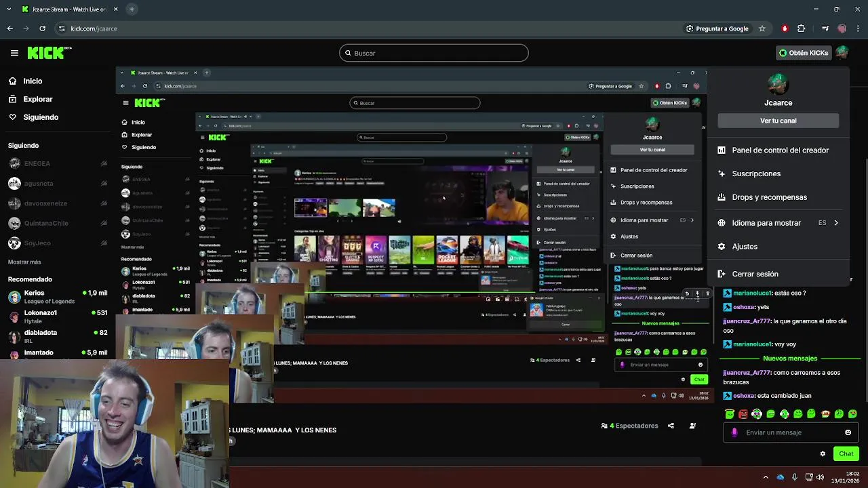Open the Chrome tab search dropdown arrow
Viewport: 868px width, 488px height.
9,9
